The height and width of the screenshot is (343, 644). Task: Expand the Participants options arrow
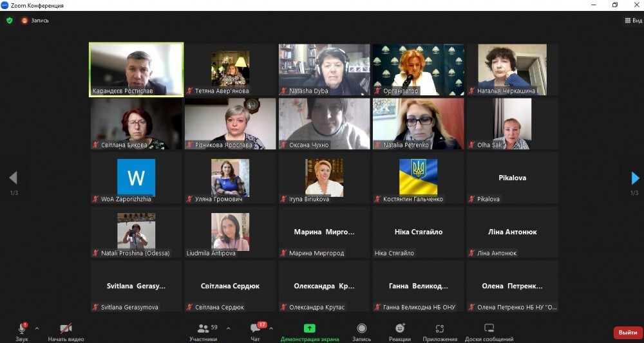pos(228,328)
